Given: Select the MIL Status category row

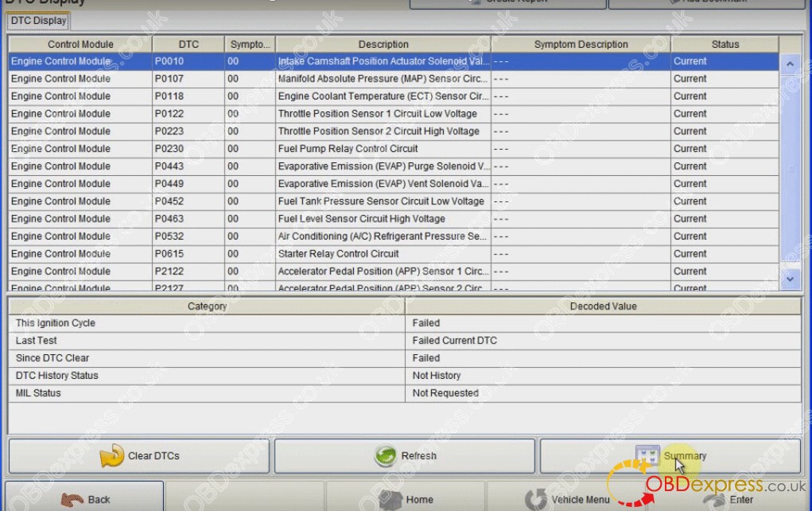Looking at the screenshot, I should tap(207, 392).
